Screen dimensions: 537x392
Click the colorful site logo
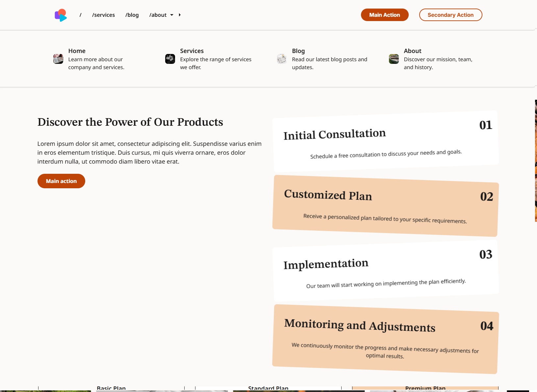(61, 15)
